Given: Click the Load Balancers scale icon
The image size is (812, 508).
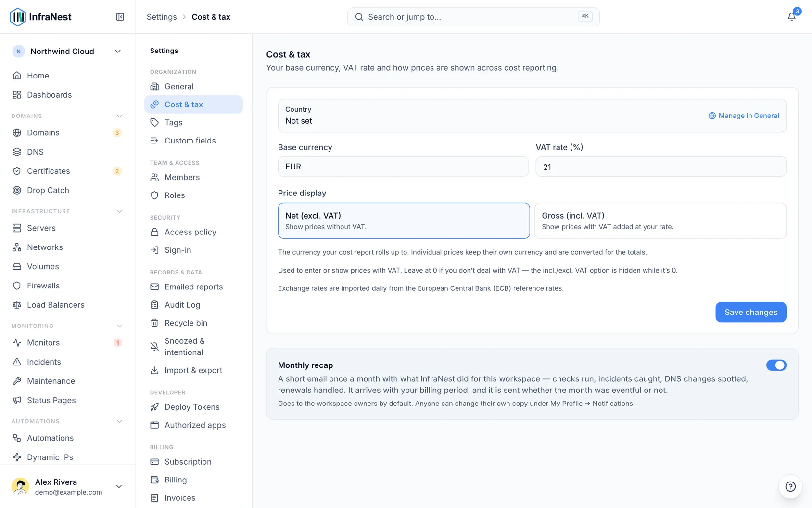Looking at the screenshot, I should (x=17, y=305).
